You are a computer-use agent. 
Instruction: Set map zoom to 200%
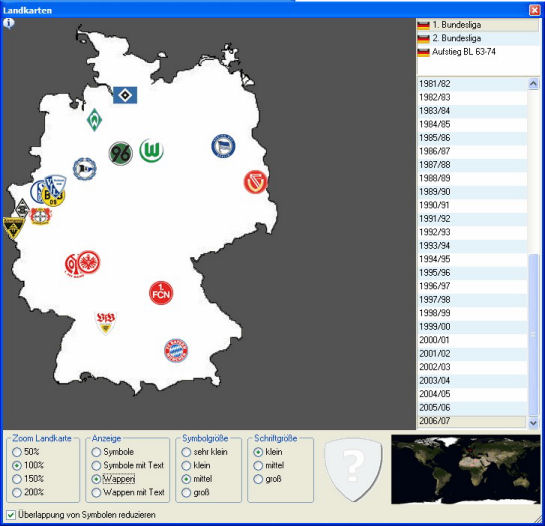pos(28,492)
